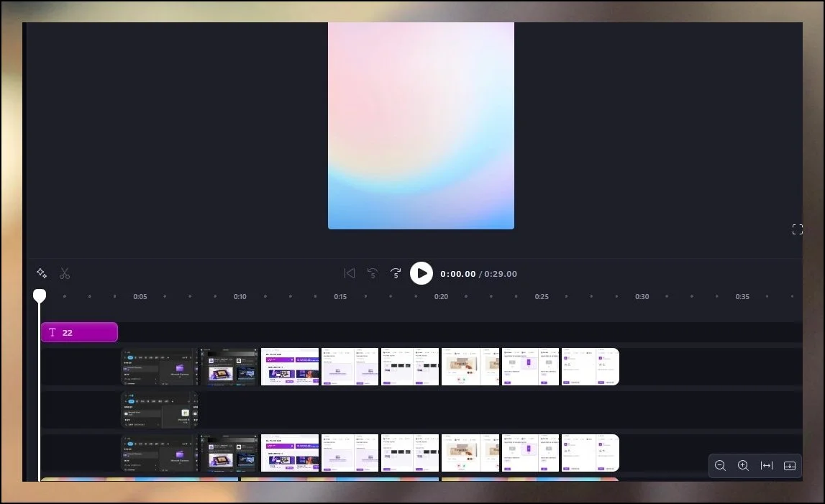The image size is (825, 504).
Task: Enter fullscreen preview mode
Action: point(797,229)
